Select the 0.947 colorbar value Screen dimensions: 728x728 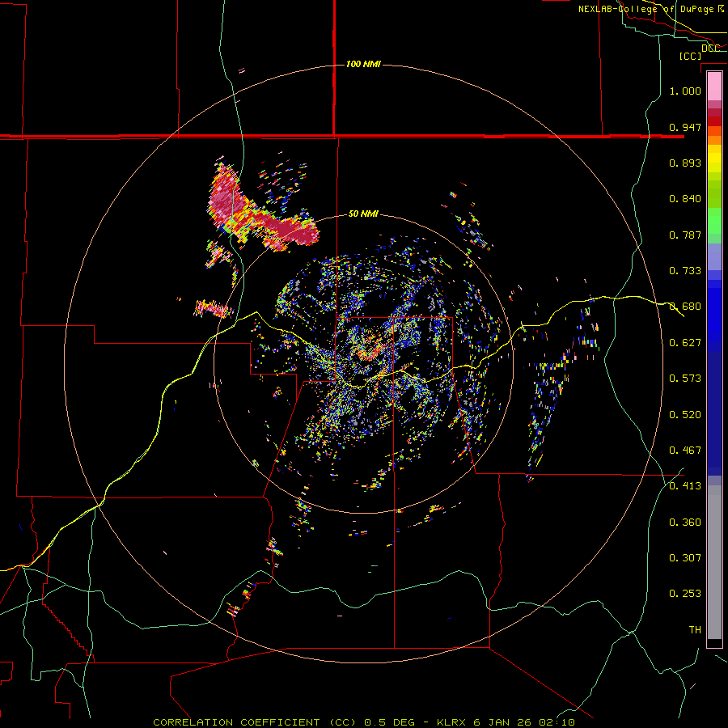(685, 127)
